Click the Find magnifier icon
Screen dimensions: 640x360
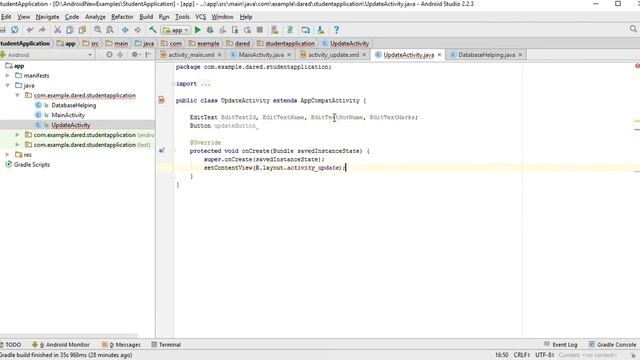98,30
